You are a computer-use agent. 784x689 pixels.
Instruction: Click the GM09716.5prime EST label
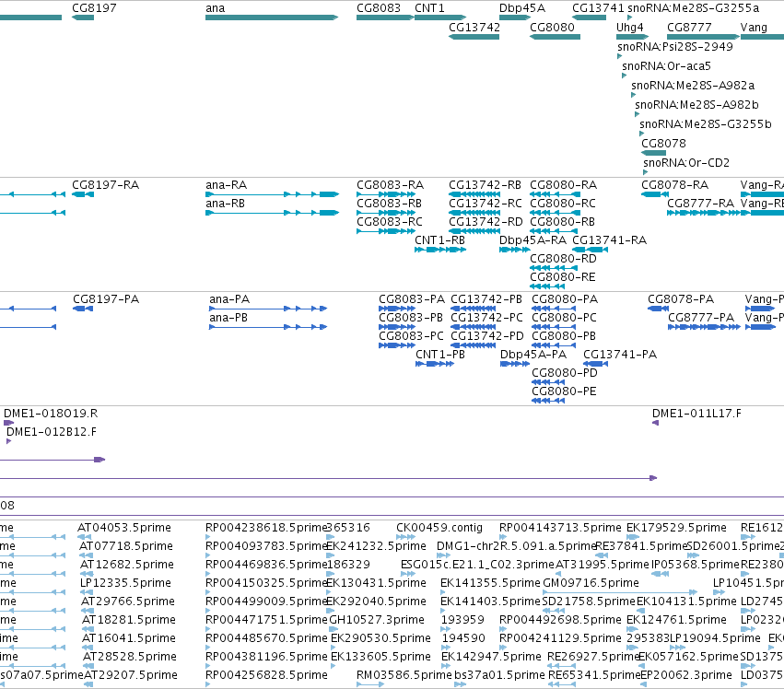[x=591, y=582]
